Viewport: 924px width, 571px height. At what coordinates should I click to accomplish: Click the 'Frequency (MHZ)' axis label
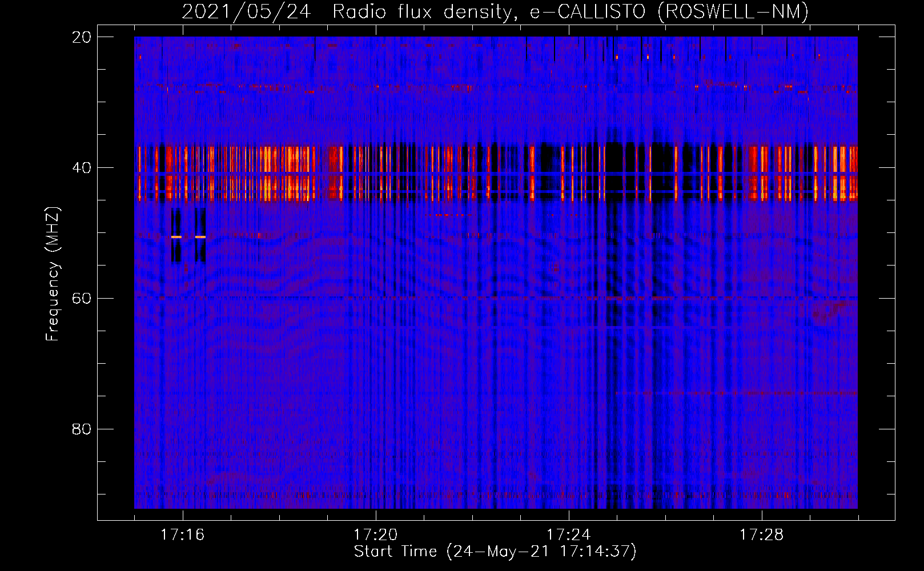tap(53, 274)
